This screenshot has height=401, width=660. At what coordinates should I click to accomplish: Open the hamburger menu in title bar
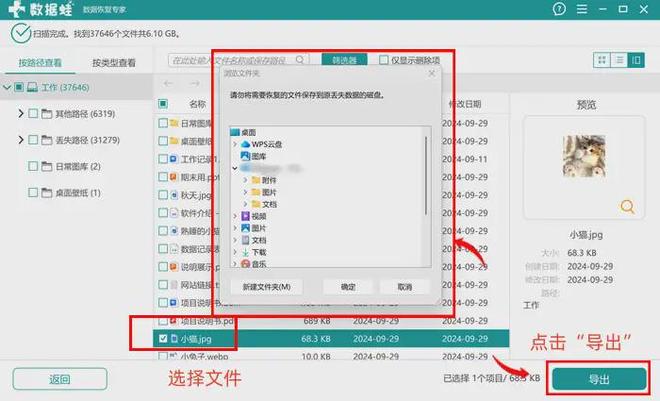pyautogui.click(x=582, y=9)
